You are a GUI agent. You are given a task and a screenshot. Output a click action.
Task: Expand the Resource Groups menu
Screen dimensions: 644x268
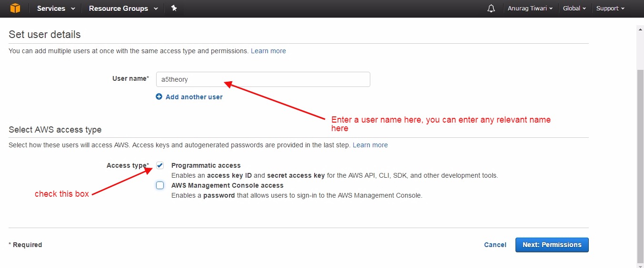pos(123,9)
